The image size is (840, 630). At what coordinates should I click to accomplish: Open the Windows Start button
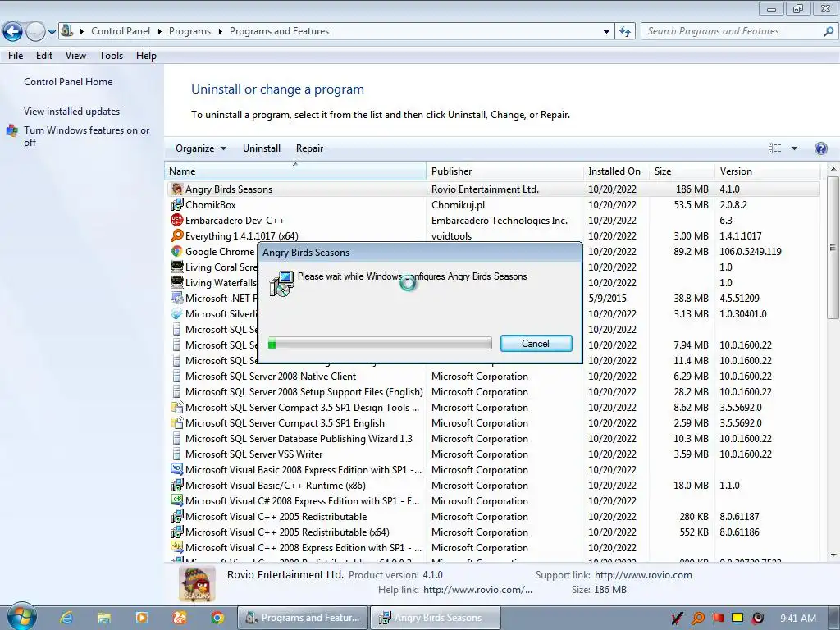pos(21,617)
